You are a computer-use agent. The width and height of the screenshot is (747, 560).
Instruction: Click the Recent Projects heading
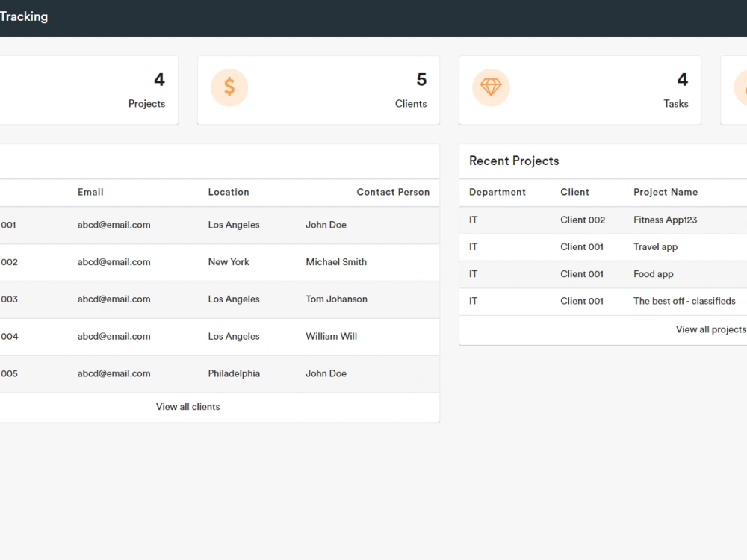(x=514, y=161)
